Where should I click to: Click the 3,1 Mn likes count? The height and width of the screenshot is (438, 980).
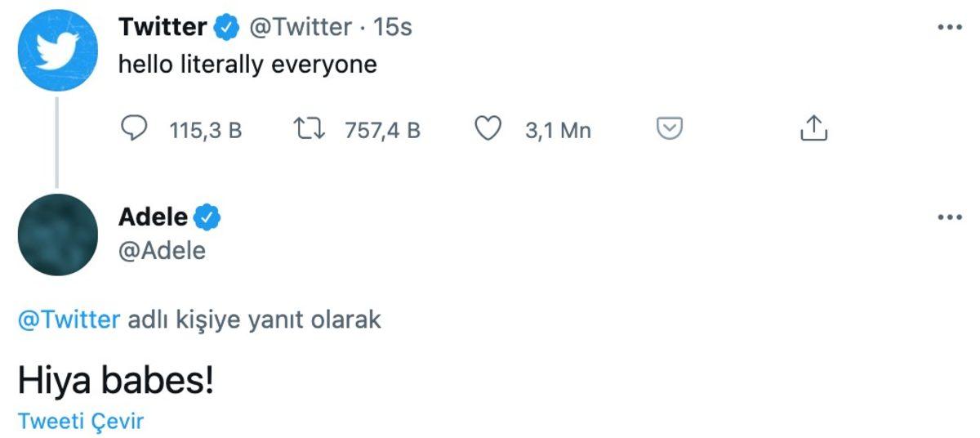(558, 130)
